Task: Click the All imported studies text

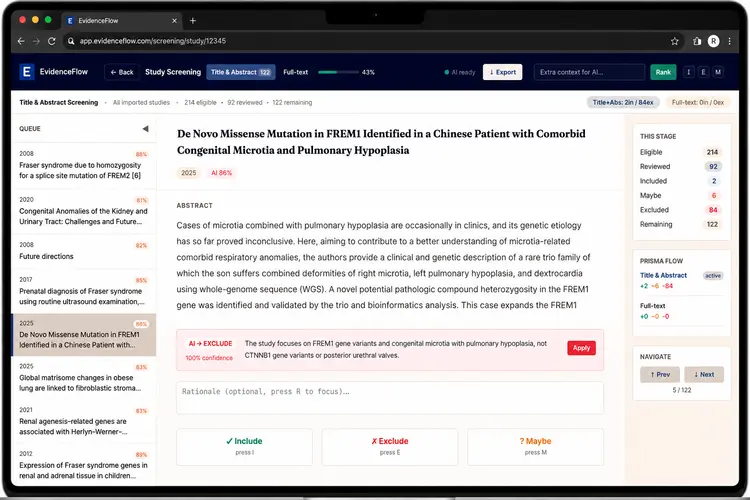Action: click(141, 102)
